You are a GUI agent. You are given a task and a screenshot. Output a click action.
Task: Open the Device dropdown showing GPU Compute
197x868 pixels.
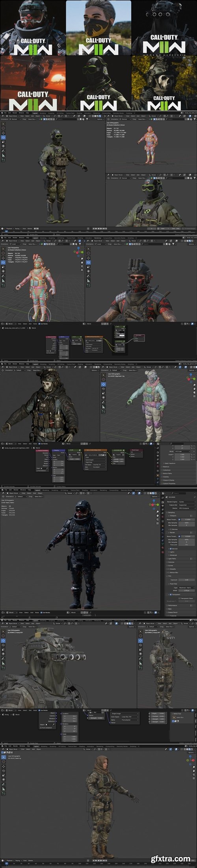coord(187,508)
